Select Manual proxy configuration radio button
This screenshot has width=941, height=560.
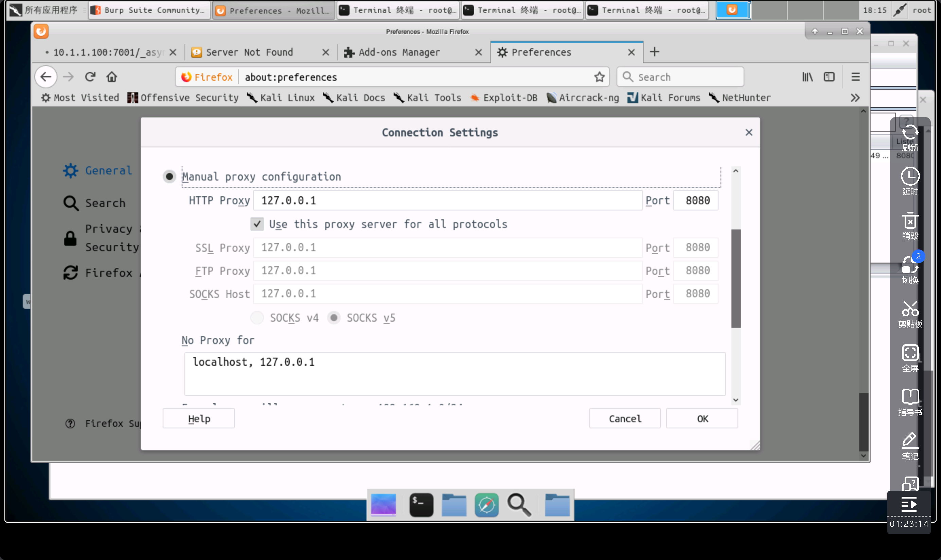point(170,176)
